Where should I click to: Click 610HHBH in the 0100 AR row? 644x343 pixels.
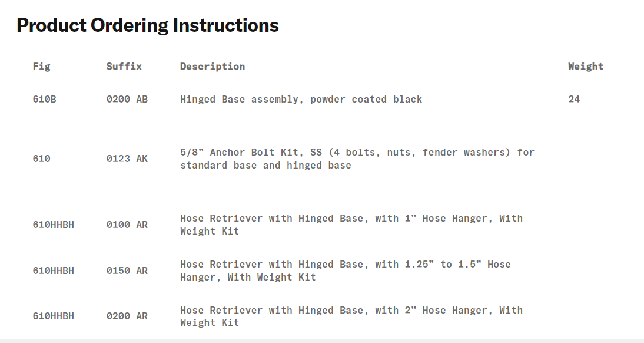pos(54,225)
